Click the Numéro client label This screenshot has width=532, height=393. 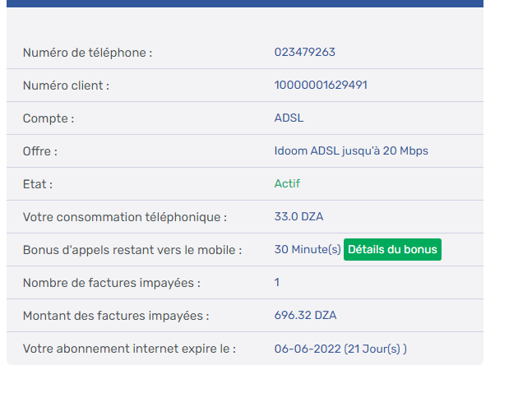(66, 86)
